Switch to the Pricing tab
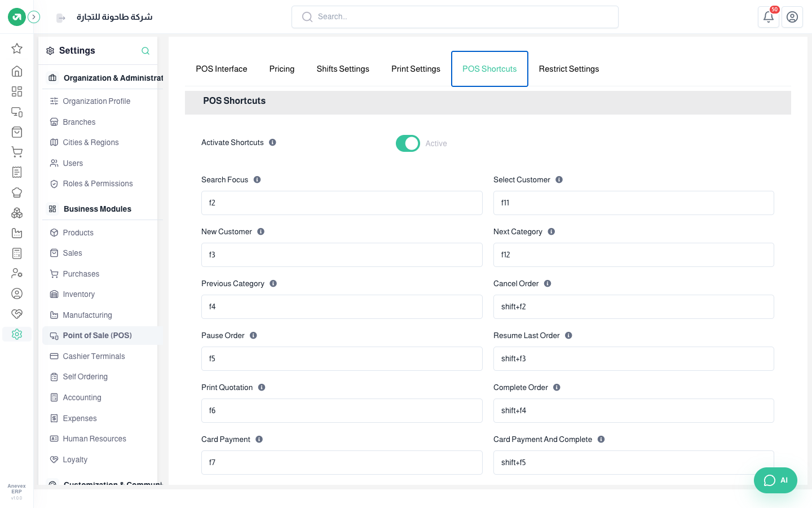The height and width of the screenshot is (508, 812). [282, 69]
